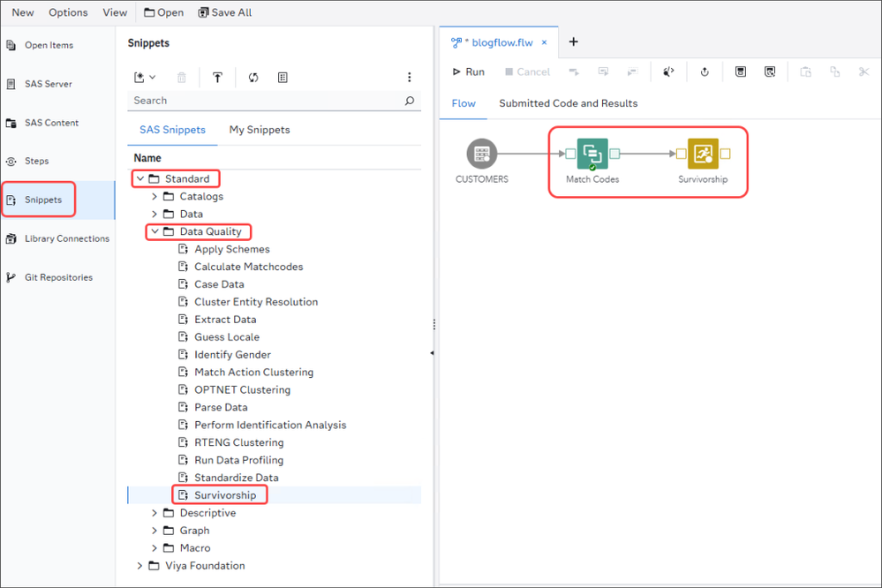Open the Snippets more options menu
This screenshot has width=882, height=588.
409,77
